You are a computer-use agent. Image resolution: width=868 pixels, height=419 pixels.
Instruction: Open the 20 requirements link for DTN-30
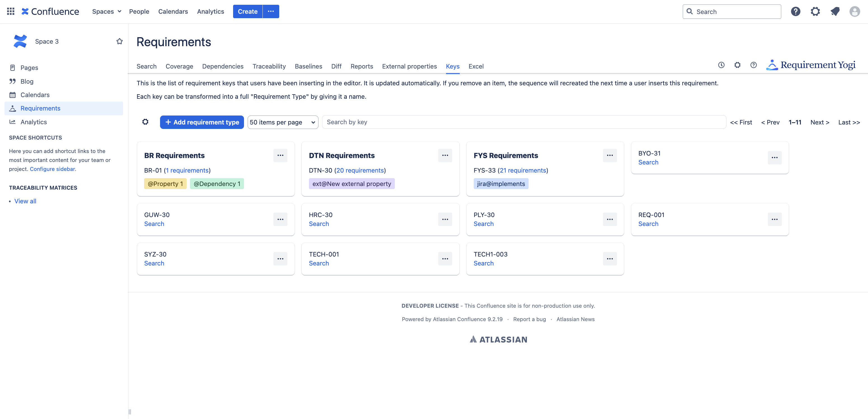click(x=360, y=170)
